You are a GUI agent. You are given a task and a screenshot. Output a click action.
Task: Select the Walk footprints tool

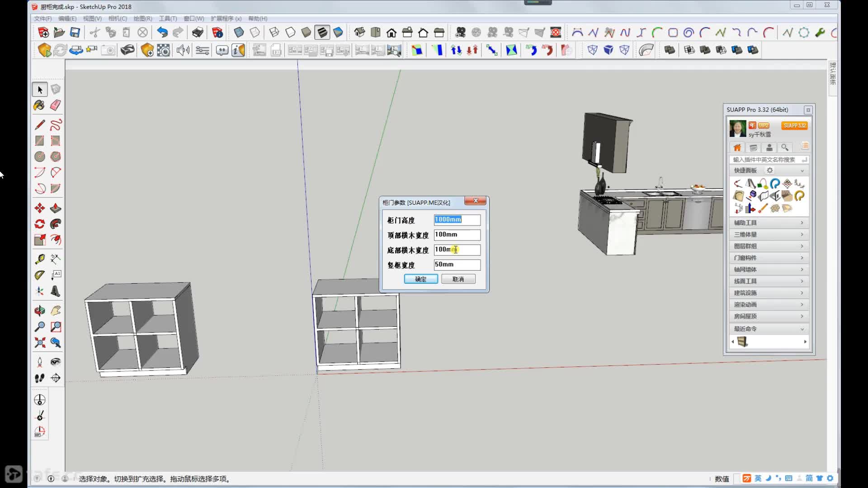[x=39, y=378]
